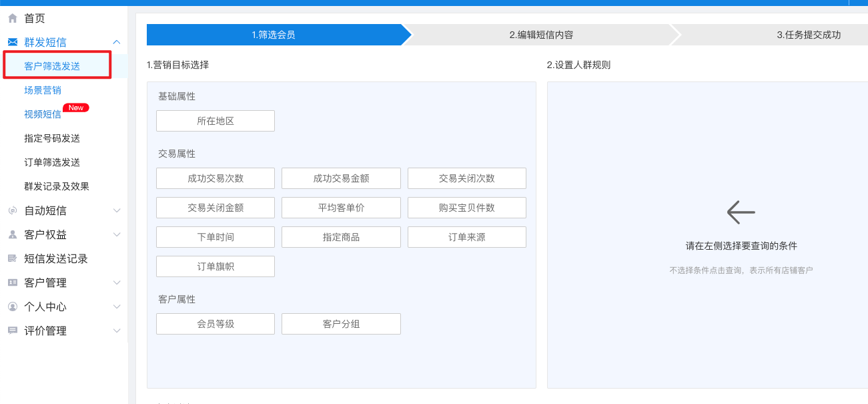The image size is (868, 404).
Task: Click the 短信发送记录 sidebar icon
Action: [x=13, y=259]
